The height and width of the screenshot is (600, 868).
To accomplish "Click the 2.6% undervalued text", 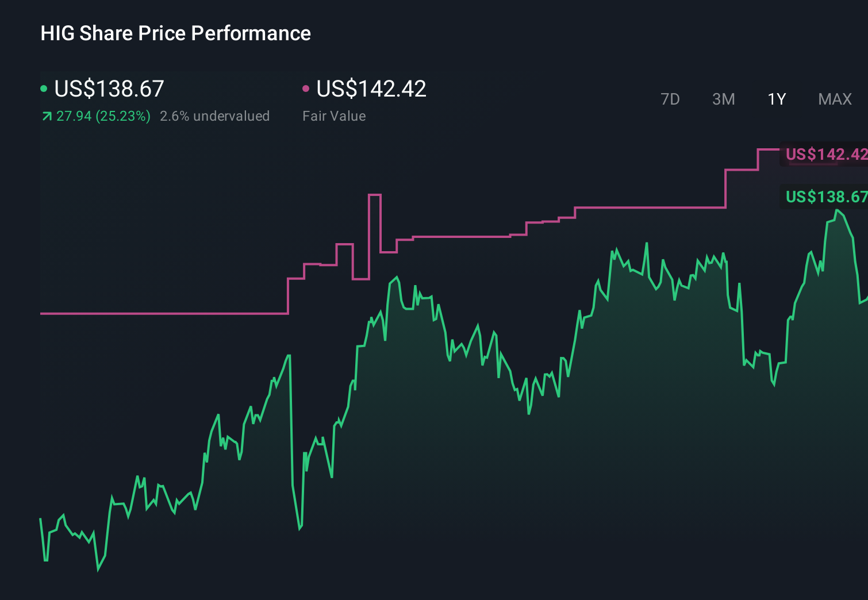I will tap(215, 116).
